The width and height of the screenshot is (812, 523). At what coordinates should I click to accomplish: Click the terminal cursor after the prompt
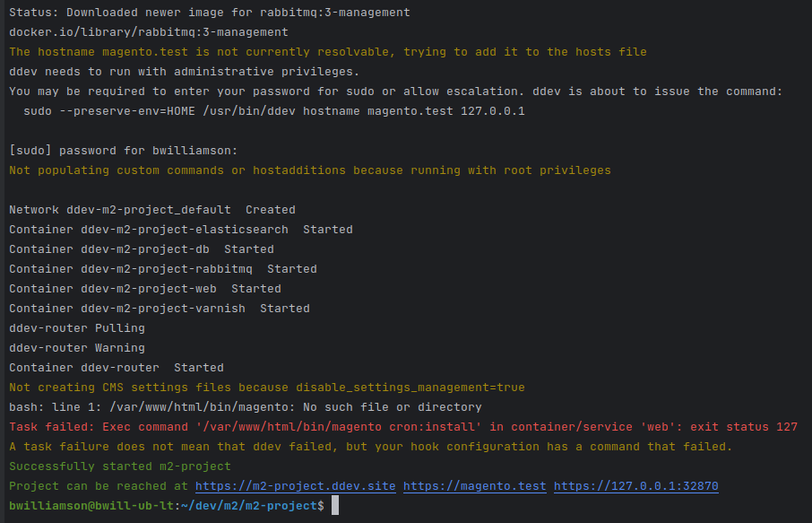[335, 505]
